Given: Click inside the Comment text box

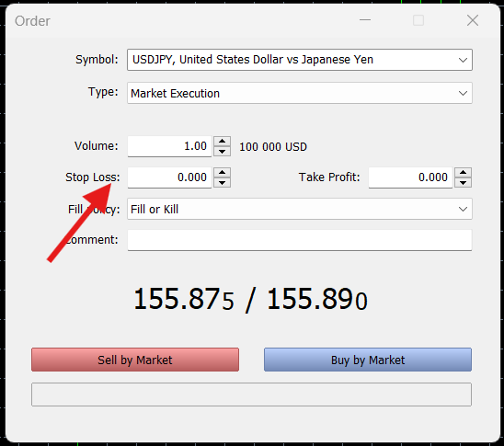Looking at the screenshot, I should tap(300, 240).
